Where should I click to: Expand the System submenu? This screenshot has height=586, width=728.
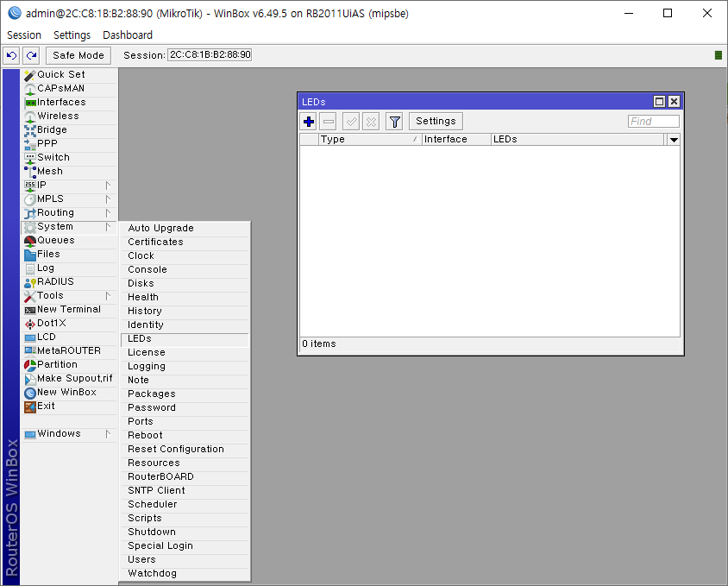(69, 227)
